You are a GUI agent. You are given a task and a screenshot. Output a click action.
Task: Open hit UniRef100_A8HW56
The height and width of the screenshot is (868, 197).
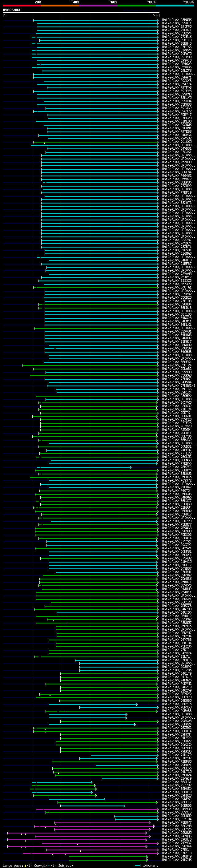click(176, 20)
